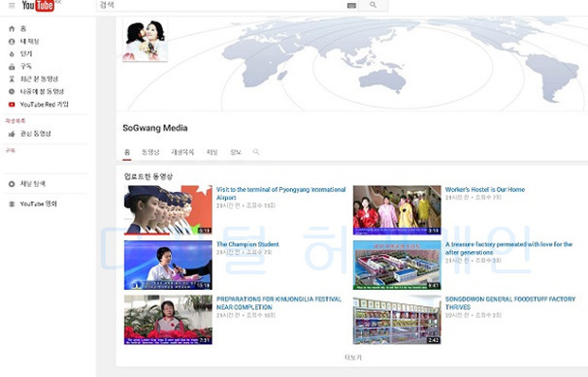Open Browse channels plus-circle icon
This screenshot has height=377, width=588.
click(12, 184)
